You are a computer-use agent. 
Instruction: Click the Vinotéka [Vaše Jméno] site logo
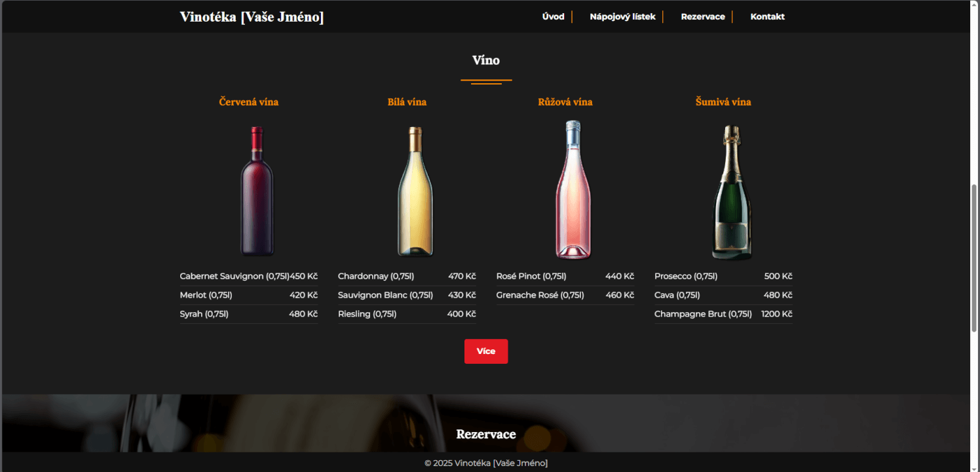(252, 17)
